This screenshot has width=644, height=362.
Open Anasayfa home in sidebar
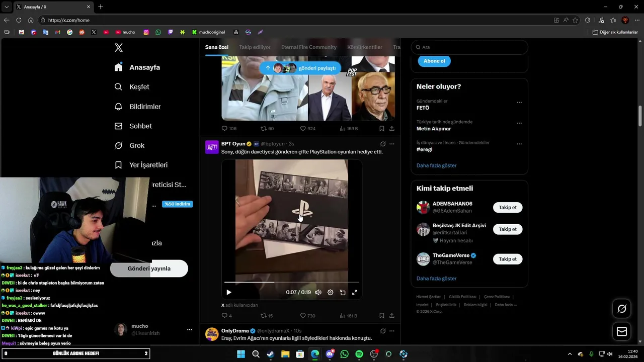click(x=137, y=67)
